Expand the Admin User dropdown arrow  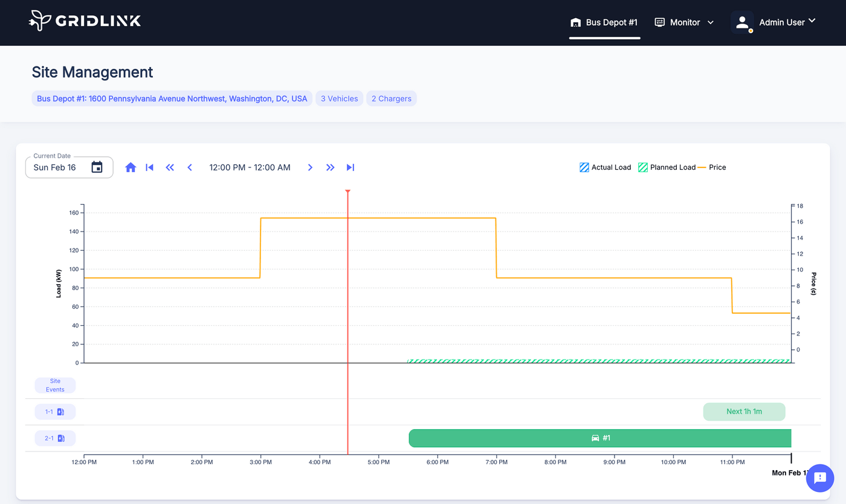coord(812,21)
